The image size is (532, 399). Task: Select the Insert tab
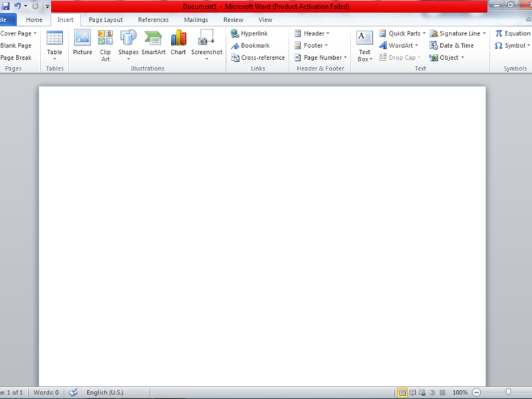point(65,20)
